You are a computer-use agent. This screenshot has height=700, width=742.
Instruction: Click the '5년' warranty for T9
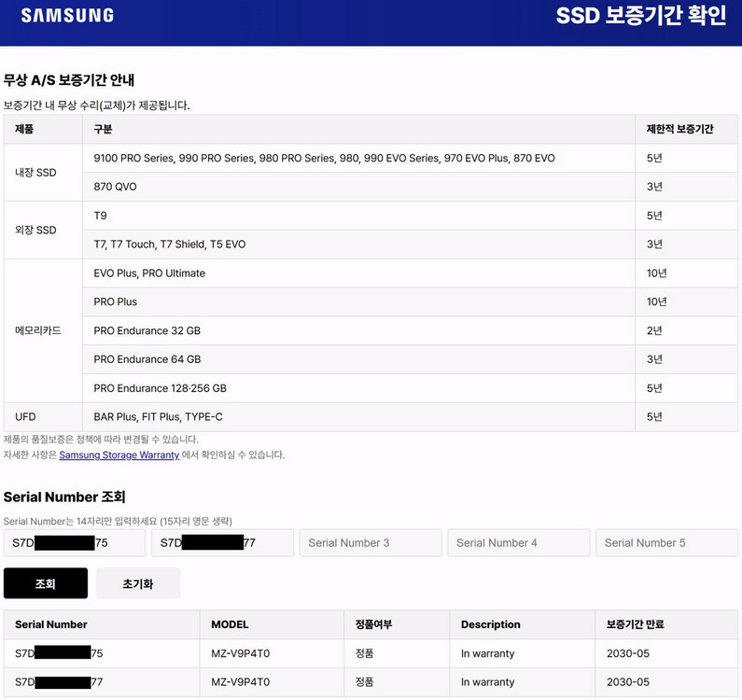(654, 216)
